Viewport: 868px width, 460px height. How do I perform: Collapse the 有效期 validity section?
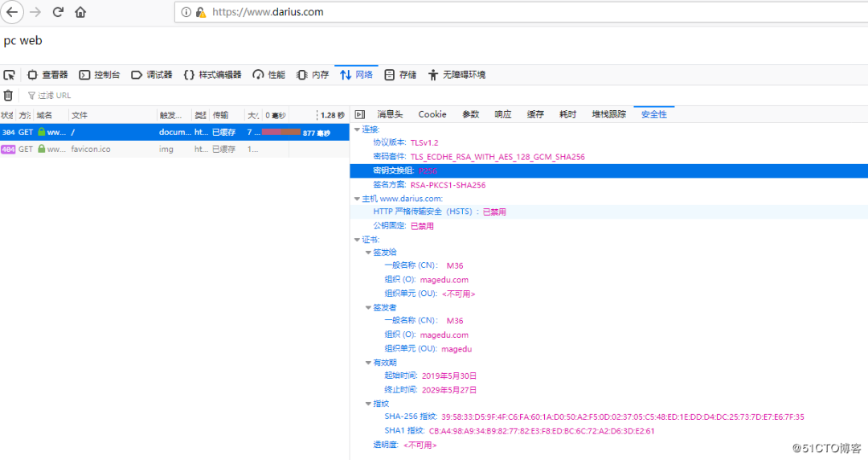click(368, 363)
